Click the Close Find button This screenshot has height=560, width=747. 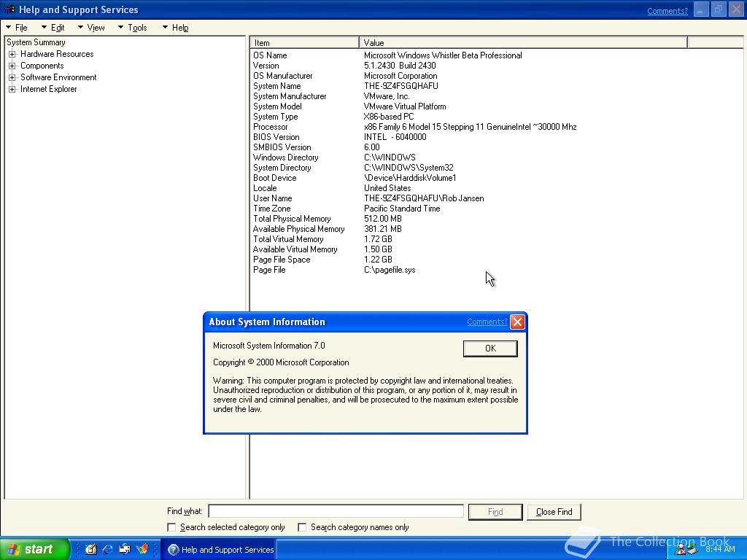(x=554, y=512)
